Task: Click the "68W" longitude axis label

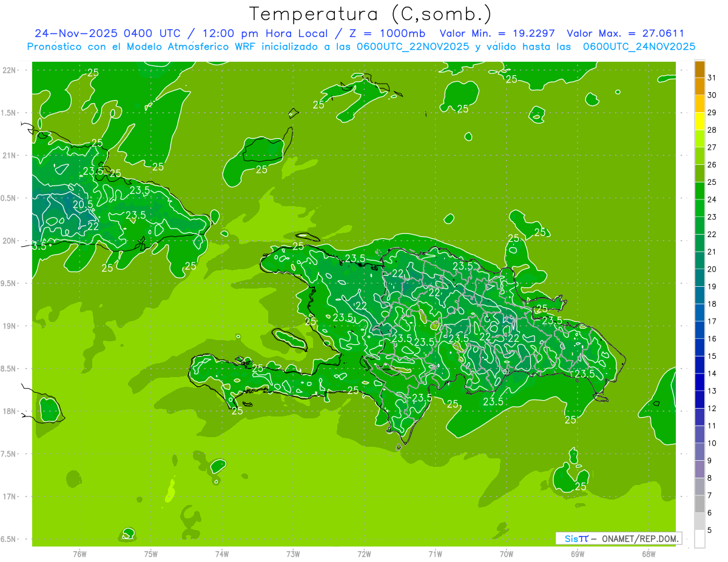Action: 649,554
